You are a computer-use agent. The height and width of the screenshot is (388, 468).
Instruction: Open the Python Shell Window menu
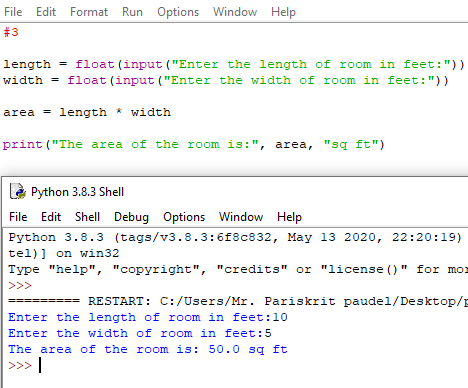[241, 217]
